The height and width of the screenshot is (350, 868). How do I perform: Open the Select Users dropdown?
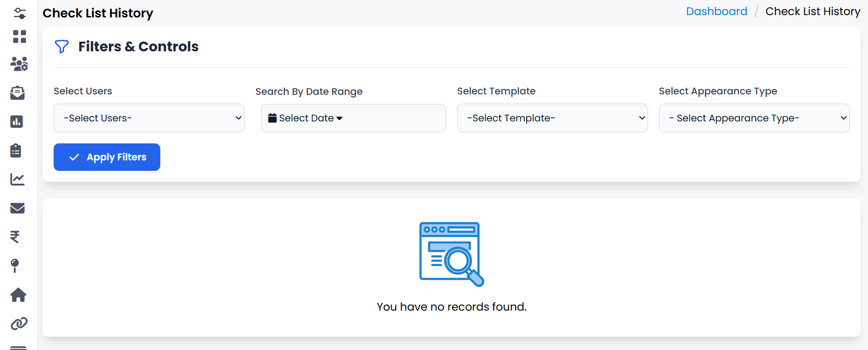point(149,118)
